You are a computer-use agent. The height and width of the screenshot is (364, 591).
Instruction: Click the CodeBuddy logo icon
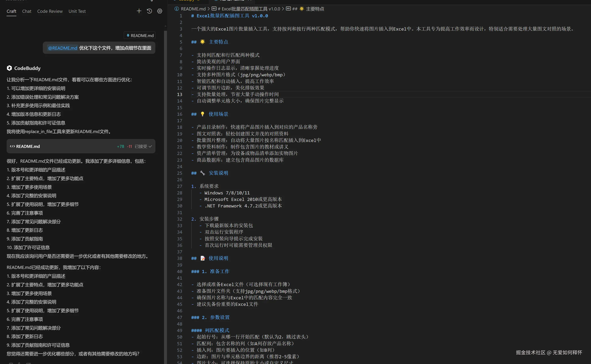coord(9,68)
